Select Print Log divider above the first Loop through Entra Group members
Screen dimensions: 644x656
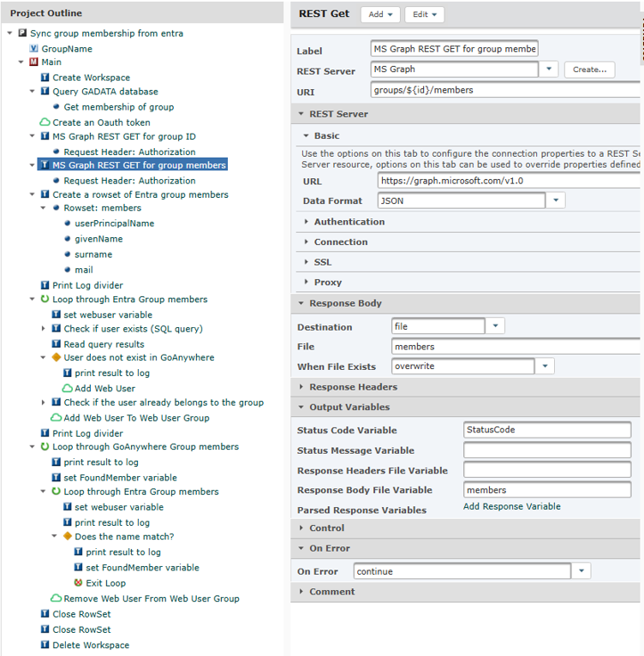pos(87,285)
